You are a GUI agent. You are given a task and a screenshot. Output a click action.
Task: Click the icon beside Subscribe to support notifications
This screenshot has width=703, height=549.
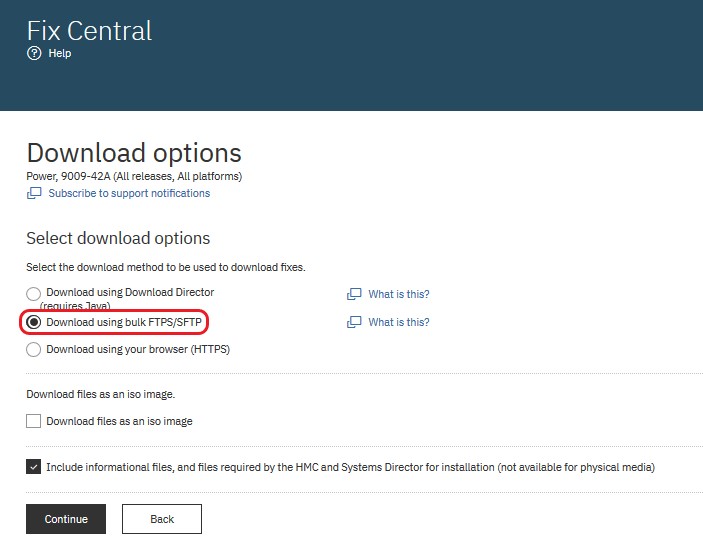click(x=34, y=194)
